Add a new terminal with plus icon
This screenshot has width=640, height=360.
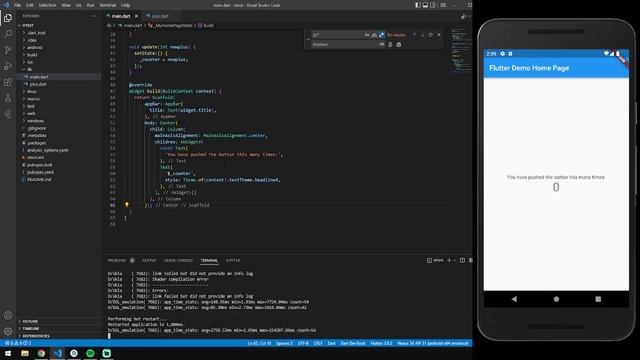[x=449, y=260]
